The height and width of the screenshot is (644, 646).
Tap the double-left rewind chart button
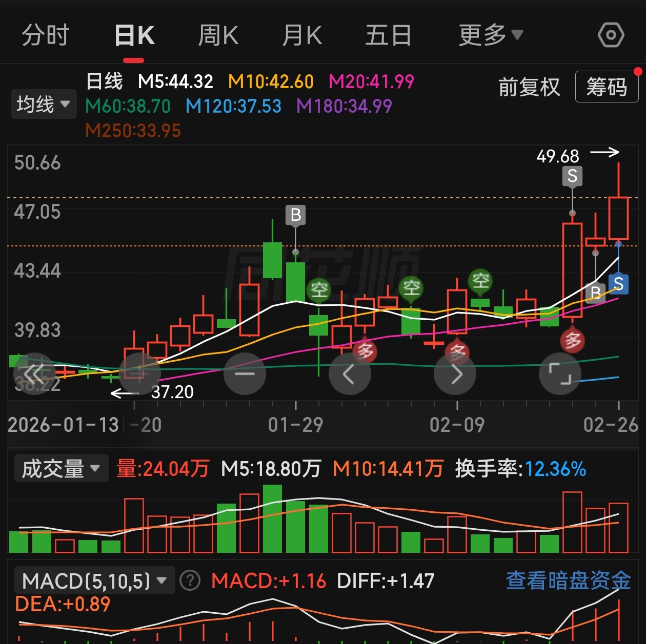(34, 374)
